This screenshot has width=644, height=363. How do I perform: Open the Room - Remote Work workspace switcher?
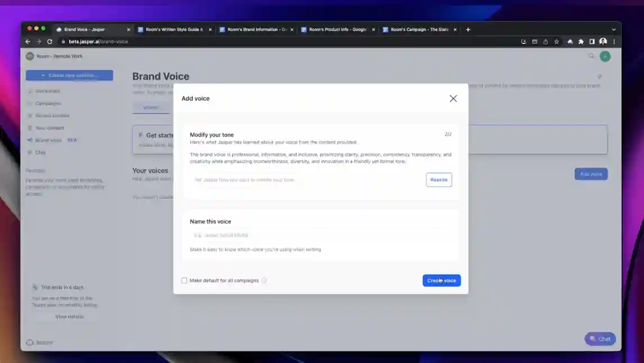point(54,56)
